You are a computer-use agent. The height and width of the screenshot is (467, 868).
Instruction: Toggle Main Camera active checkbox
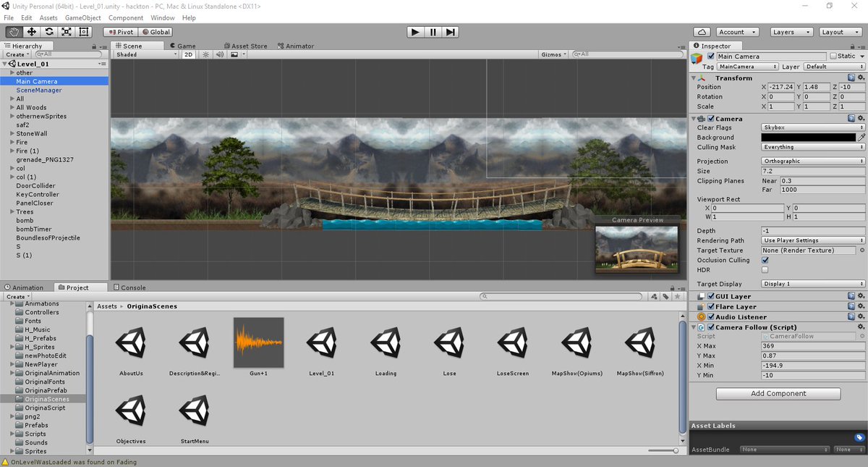pos(711,56)
